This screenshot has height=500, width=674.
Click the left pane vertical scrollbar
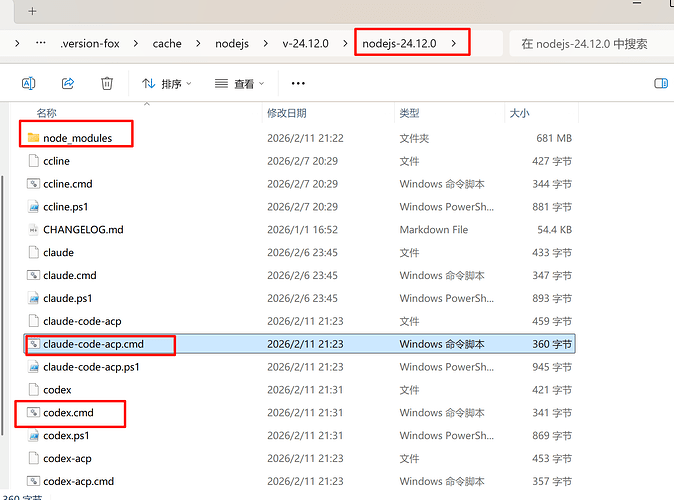click(x=3, y=305)
